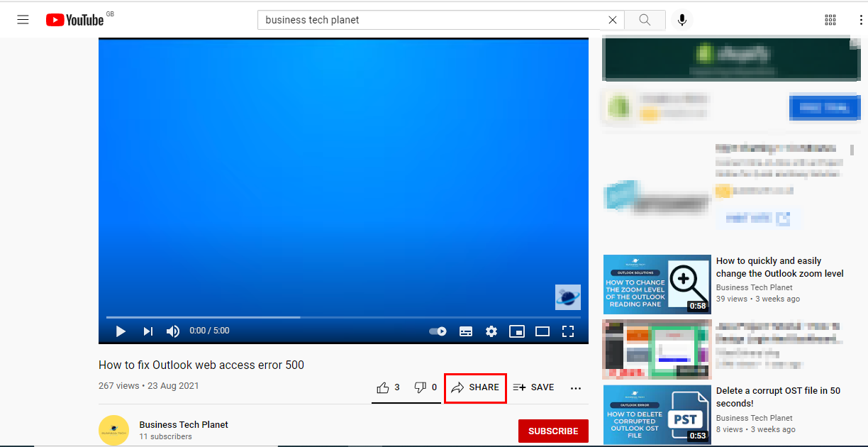Click the '11 subscribers' text
The image size is (868, 447).
165,436
